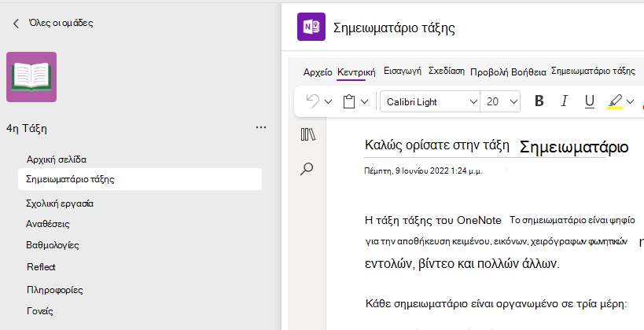Click text εντολών, βίντεο και πολλών άλλων
The image size is (644, 330).
point(462,263)
